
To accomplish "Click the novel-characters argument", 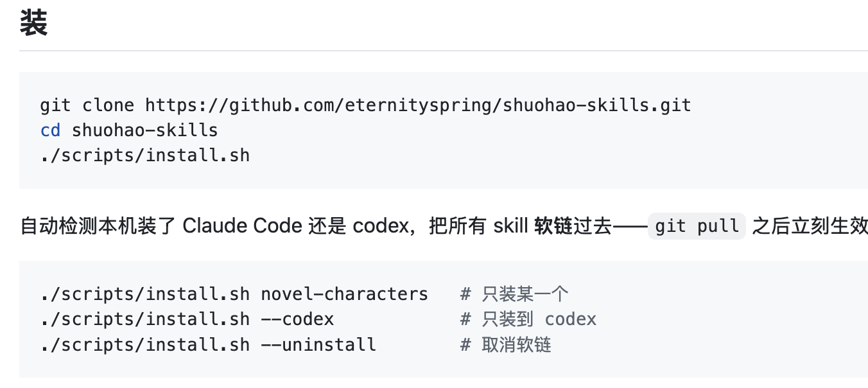I will coord(344,294).
